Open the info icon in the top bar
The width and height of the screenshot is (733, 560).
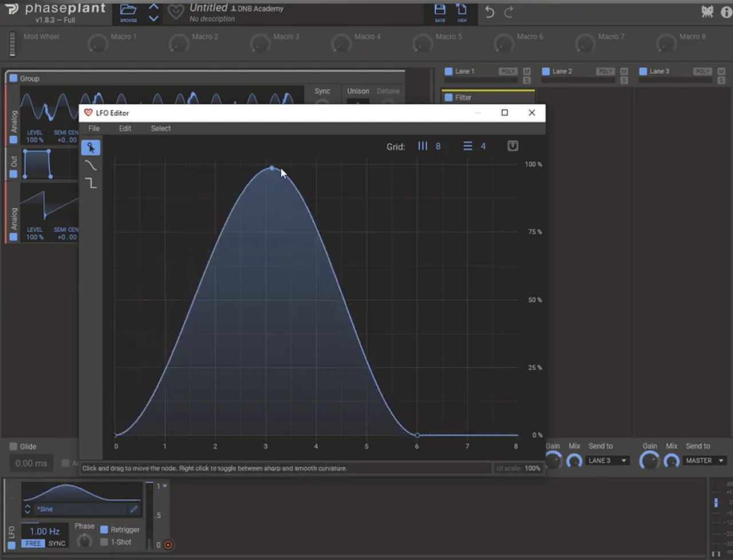click(726, 12)
